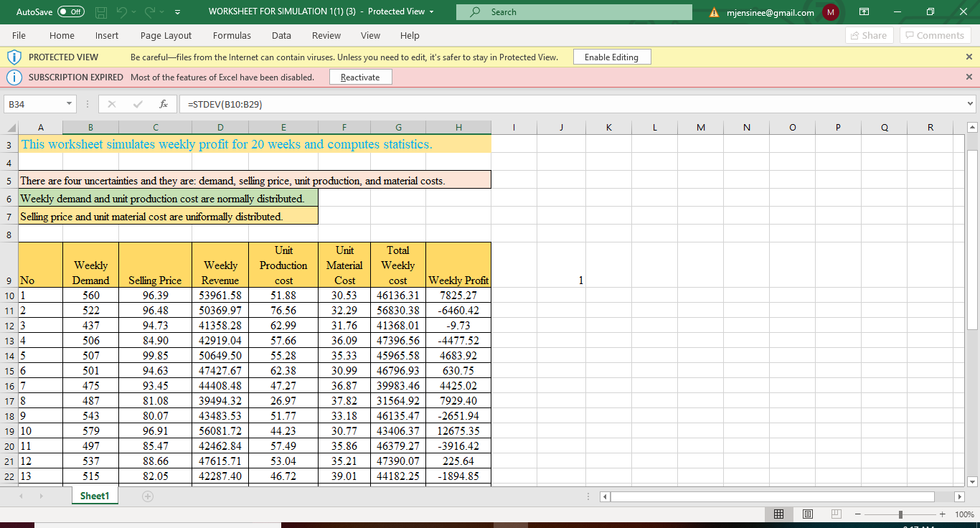980x528 pixels.
Task: Click cell with value -6460.42
Action: pyautogui.click(x=458, y=310)
